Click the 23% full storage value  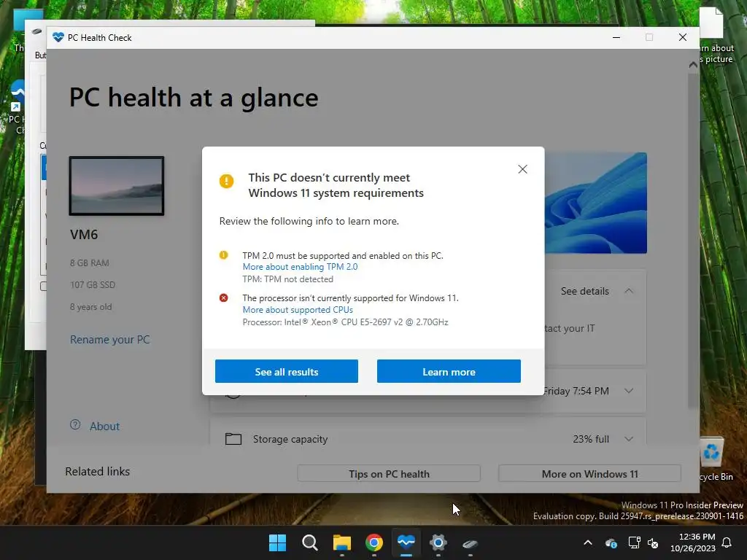(x=591, y=439)
